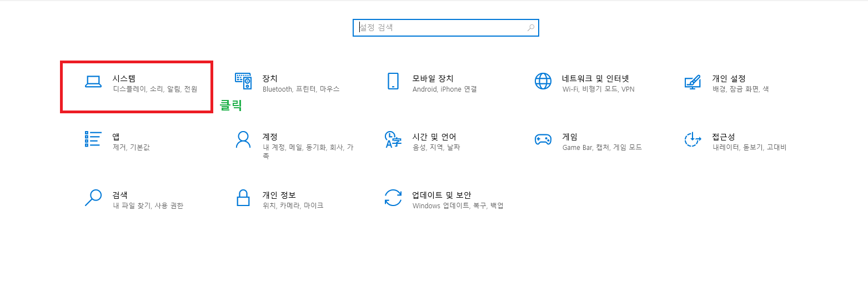868x296 pixels.
Task: Open the 시간 및 언어 clock icon
Action: tap(393, 140)
